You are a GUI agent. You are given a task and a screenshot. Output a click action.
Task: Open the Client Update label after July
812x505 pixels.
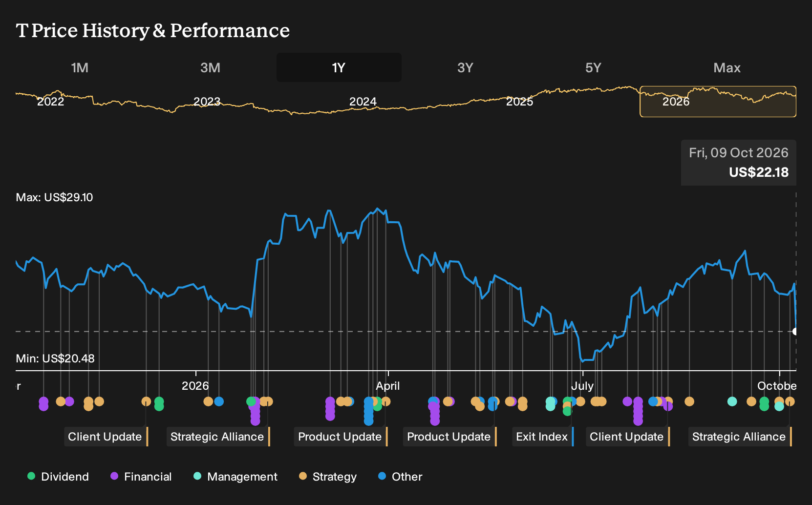(x=628, y=437)
